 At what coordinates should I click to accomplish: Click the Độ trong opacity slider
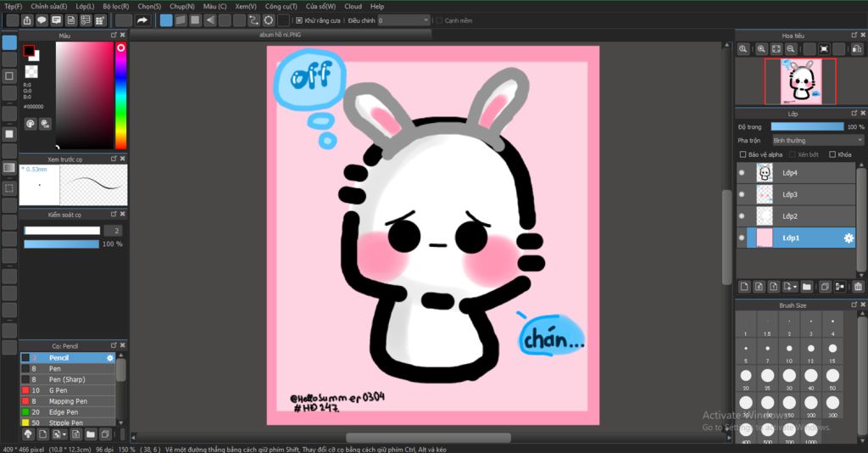point(807,126)
